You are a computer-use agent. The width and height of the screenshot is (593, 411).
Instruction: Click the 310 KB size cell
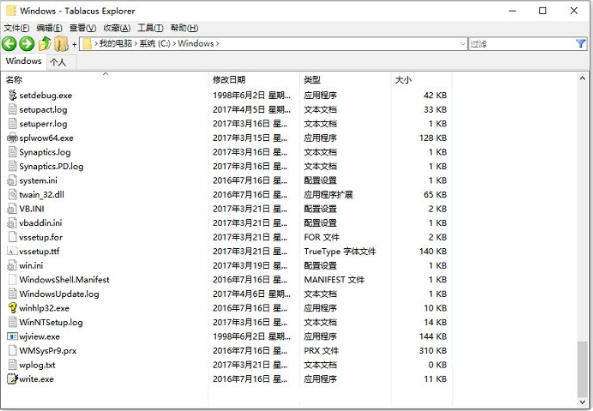(x=433, y=351)
